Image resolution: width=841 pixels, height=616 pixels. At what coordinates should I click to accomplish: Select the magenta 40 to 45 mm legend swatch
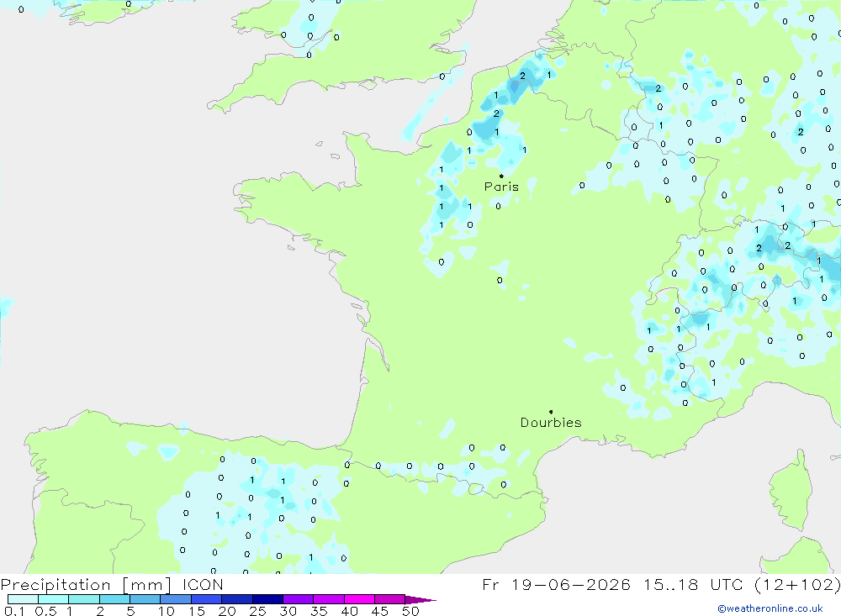click(359, 599)
